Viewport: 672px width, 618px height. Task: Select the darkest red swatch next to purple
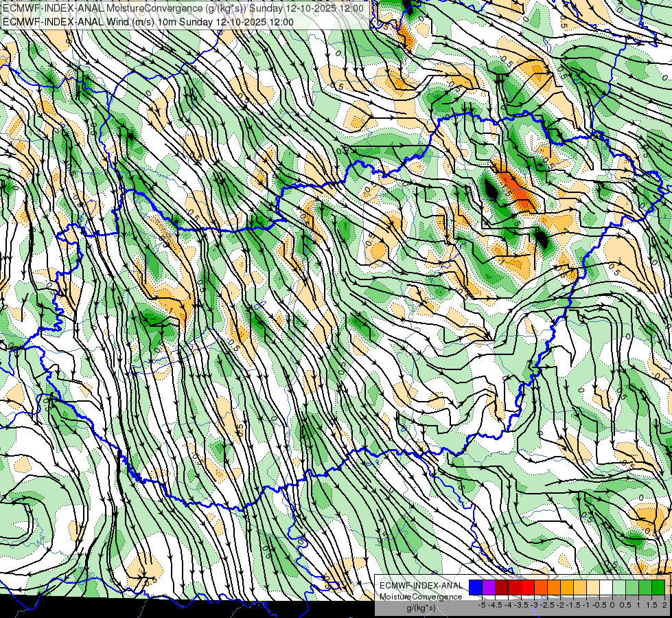pos(502,587)
